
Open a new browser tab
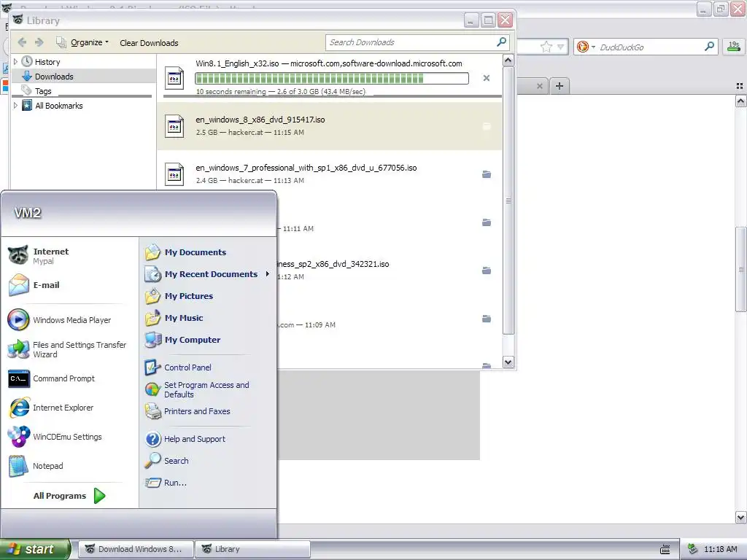(560, 86)
